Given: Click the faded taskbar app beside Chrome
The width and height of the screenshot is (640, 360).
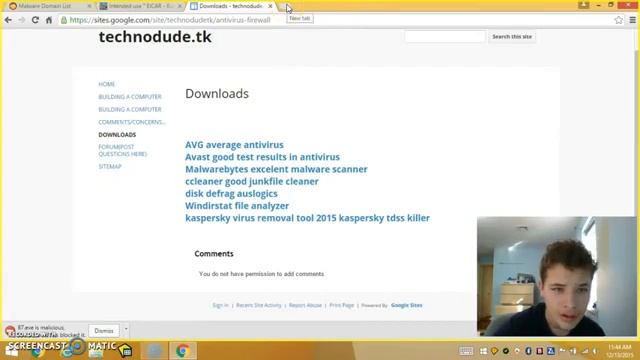Looking at the screenshot, I should click(154, 351).
